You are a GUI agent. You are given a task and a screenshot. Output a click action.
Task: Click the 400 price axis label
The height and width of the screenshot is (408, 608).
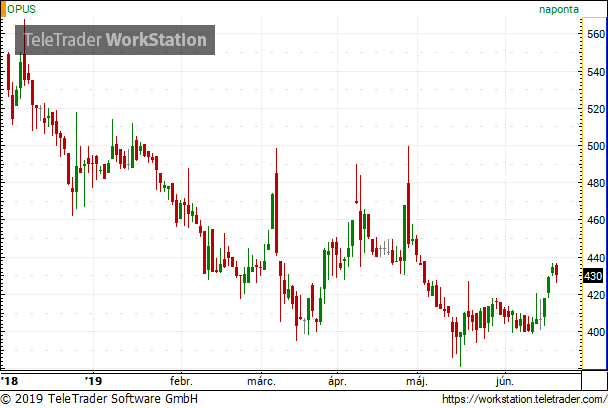pyautogui.click(x=596, y=332)
